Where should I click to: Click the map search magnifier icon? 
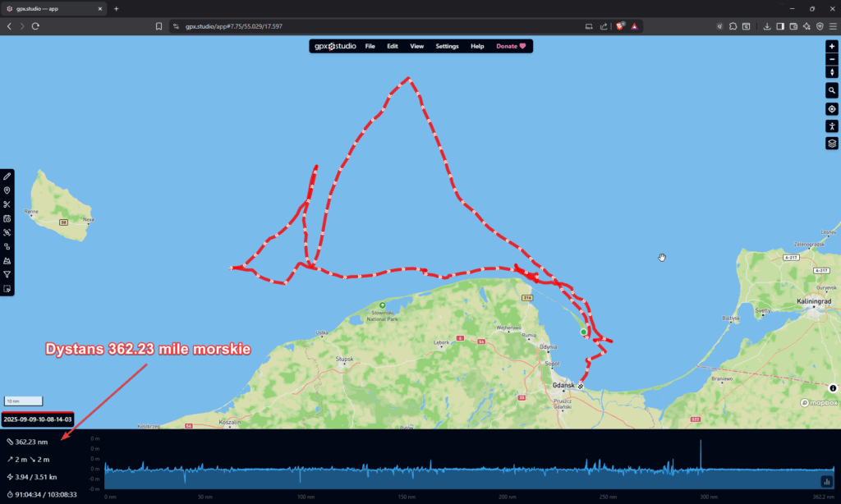(x=832, y=90)
